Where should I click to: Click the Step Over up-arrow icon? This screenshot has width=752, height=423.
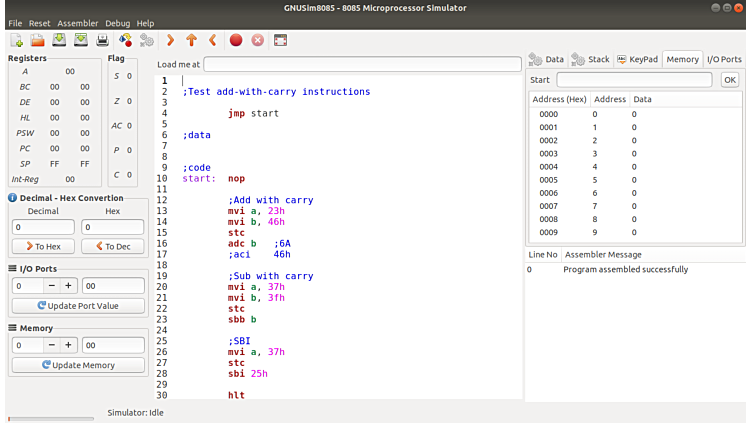(191, 40)
